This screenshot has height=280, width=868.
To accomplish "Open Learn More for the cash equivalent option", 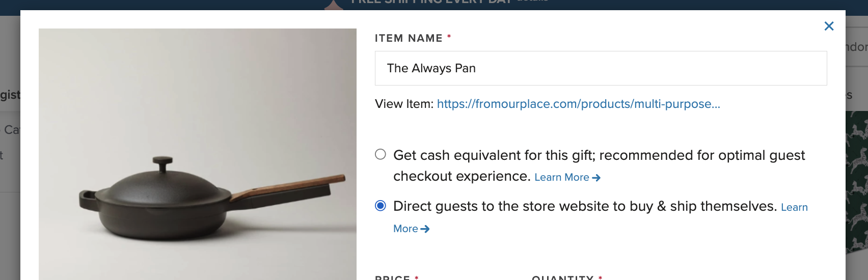I will click(x=562, y=177).
